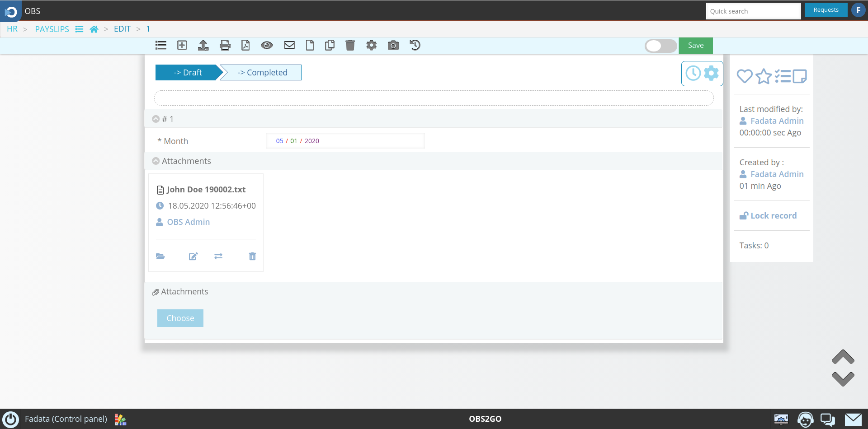Click the EDIT breadcrumb
Image resolution: width=868 pixels, height=429 pixels.
point(122,29)
